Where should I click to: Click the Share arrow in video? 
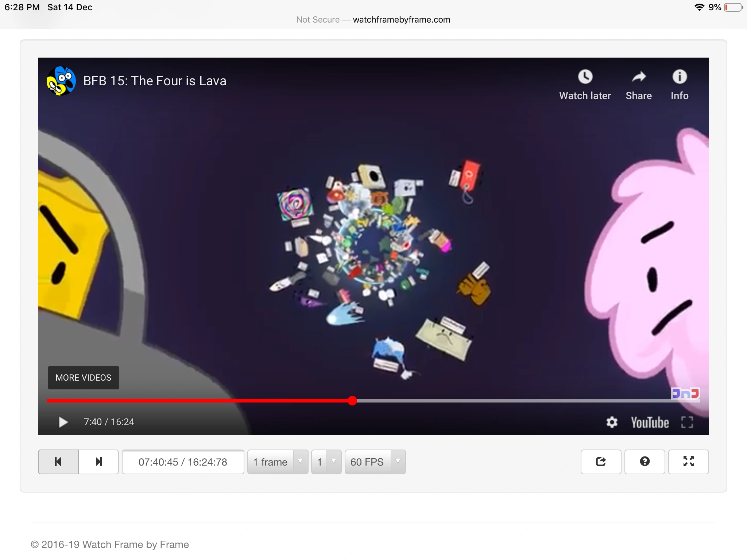pos(638,77)
